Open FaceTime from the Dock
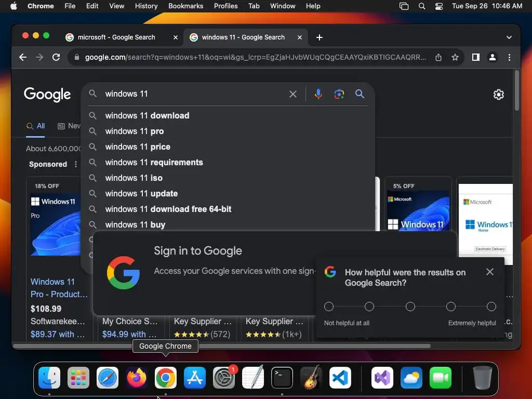Viewport: 532px width, 399px height. click(x=441, y=378)
